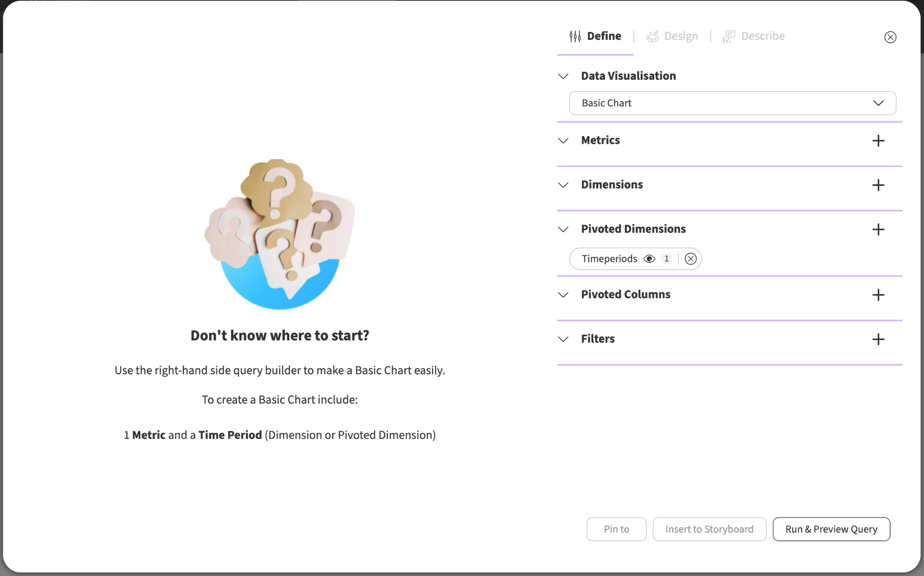Switch to the Describe tab

tap(753, 36)
